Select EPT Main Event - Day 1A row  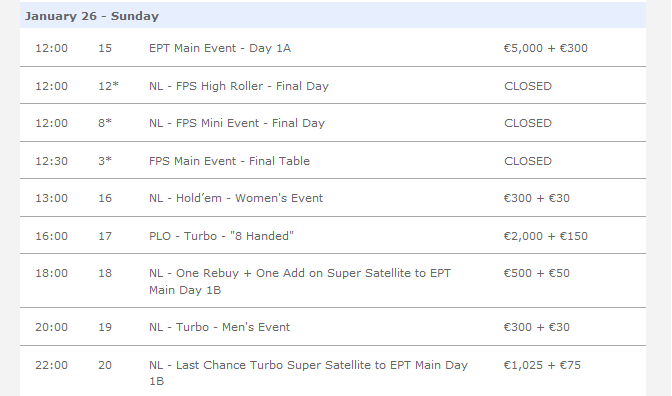[333, 48]
